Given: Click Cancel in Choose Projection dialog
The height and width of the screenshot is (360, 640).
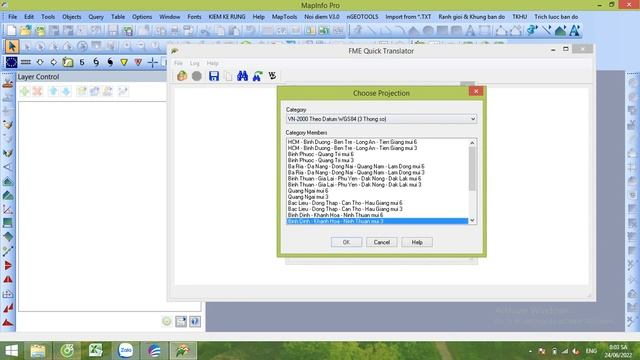Looking at the screenshot, I should pos(382,242).
